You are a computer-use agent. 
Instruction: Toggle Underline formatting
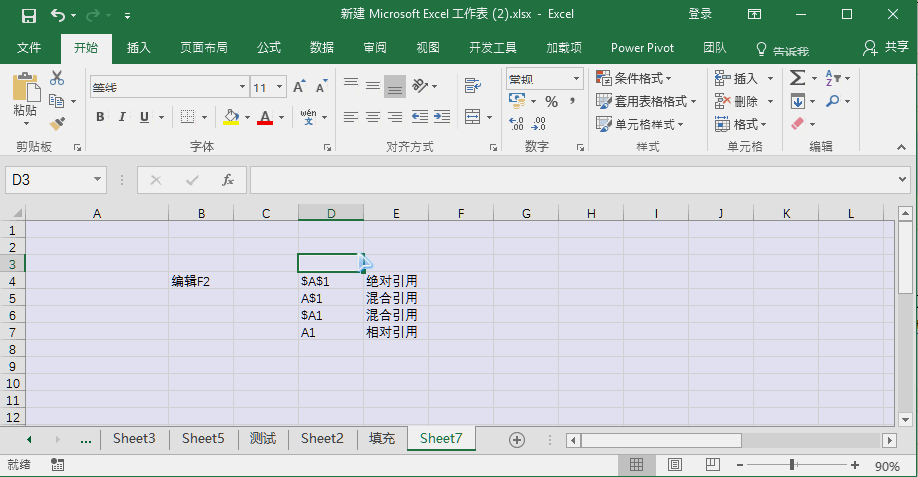click(144, 117)
